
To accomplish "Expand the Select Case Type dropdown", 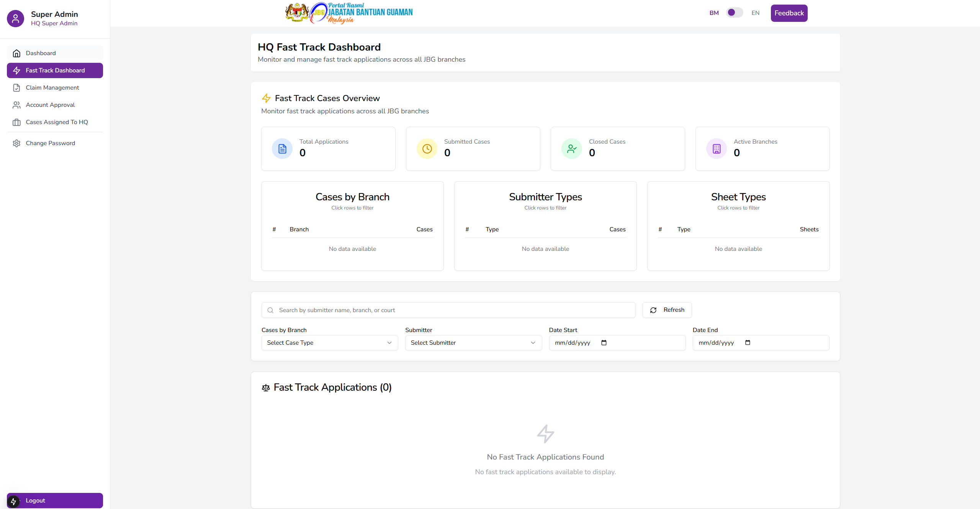I will tap(330, 343).
